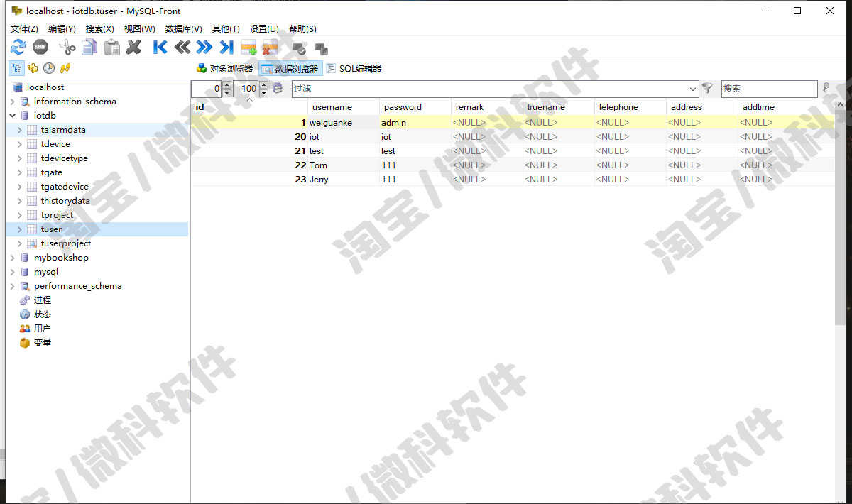Screen dimensions: 852x504
Task: Open the 过滤 filter dropdown arrow
Action: pyautogui.click(x=693, y=89)
